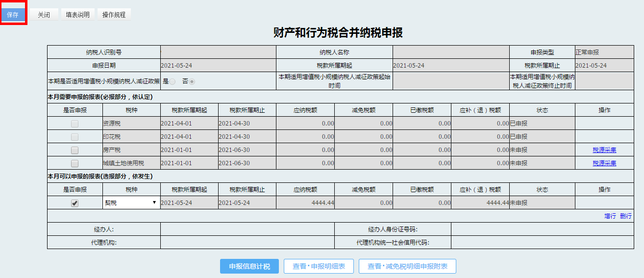Open 操作规程 guide
The height and width of the screenshot is (278, 644).
(114, 15)
